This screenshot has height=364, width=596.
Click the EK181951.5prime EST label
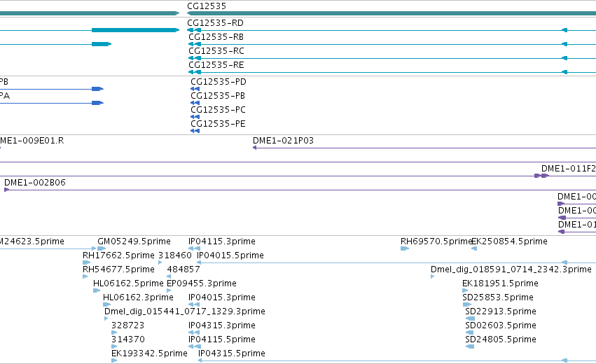(x=500, y=283)
